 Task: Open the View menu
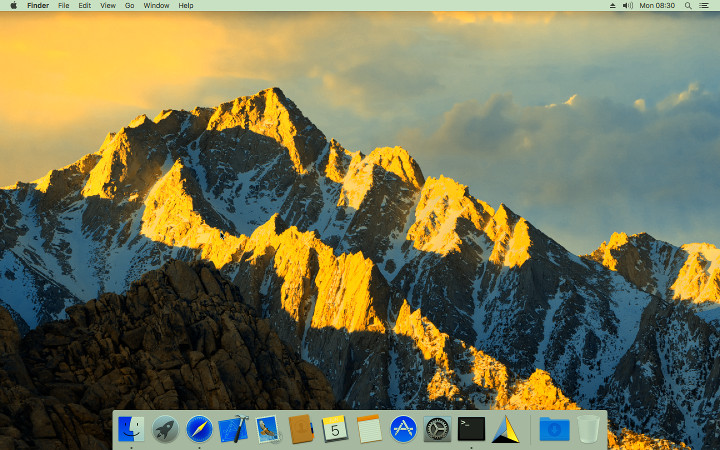click(x=108, y=6)
